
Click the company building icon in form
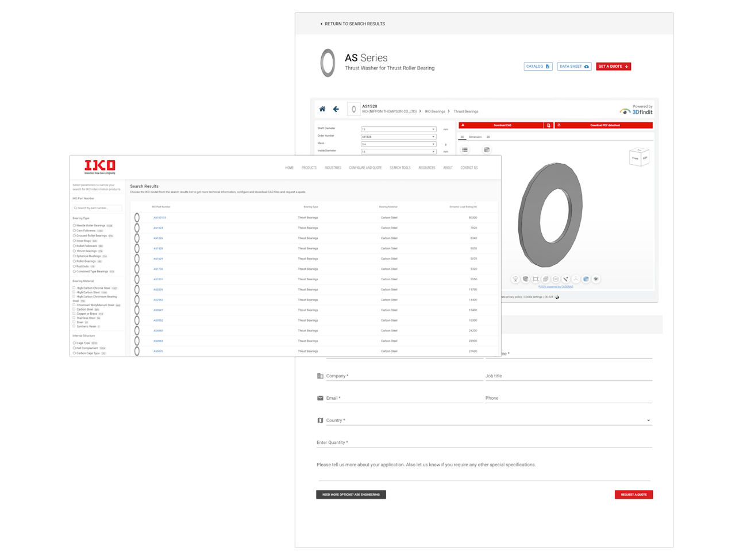click(320, 376)
